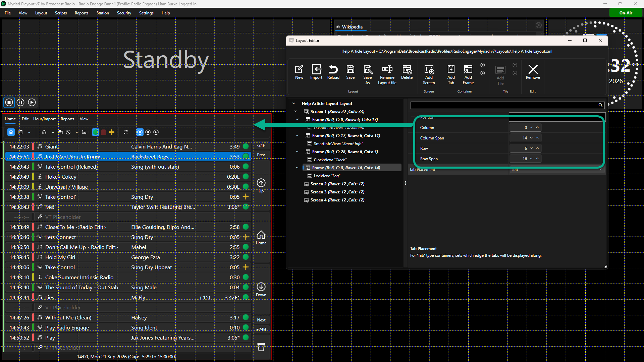Open the Column Span dropdown arrow

(531, 138)
